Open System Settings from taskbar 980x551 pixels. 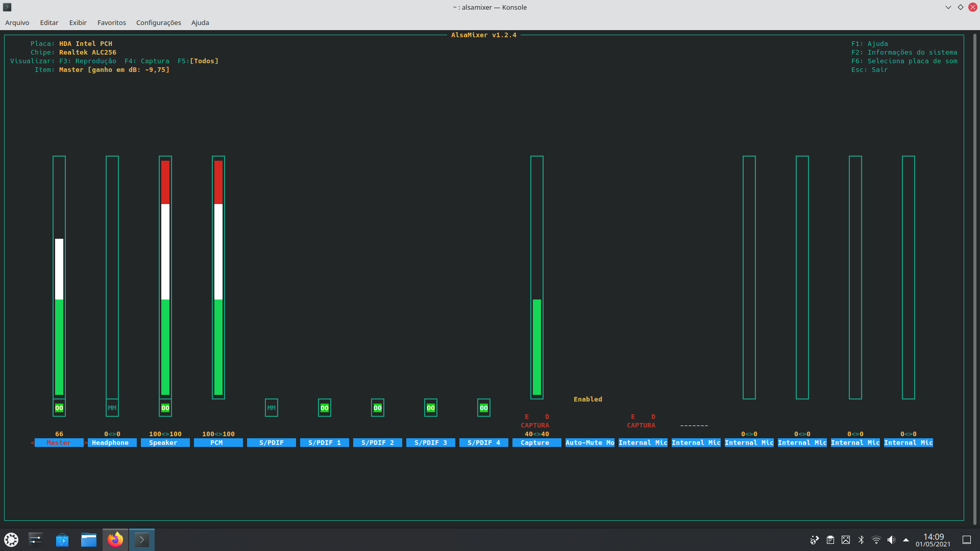click(x=36, y=539)
